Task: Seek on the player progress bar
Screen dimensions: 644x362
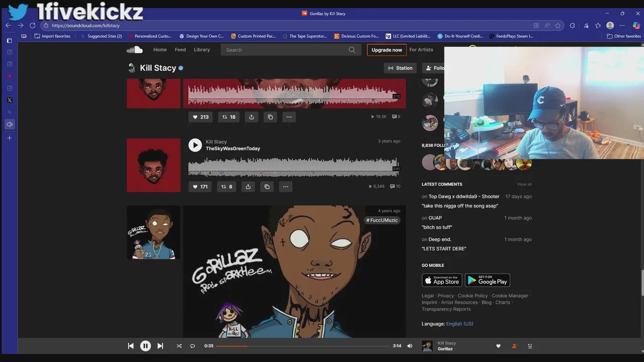Action: click(x=303, y=346)
